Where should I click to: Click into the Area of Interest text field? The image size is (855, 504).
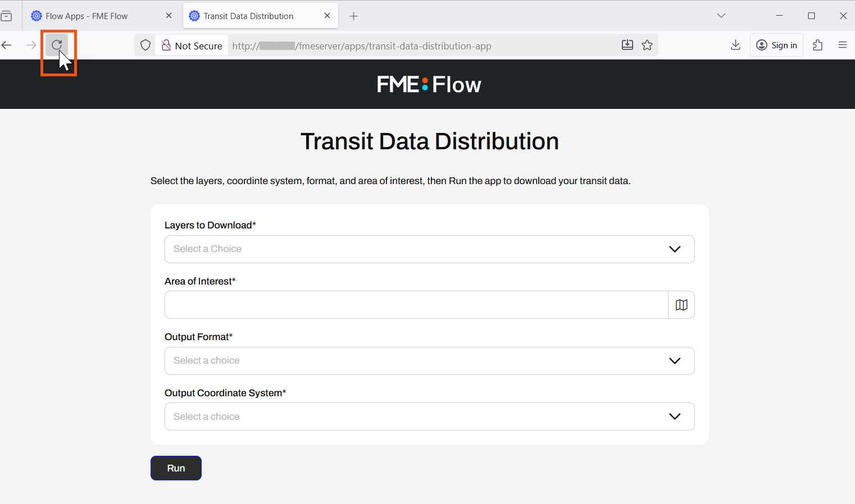(x=416, y=305)
